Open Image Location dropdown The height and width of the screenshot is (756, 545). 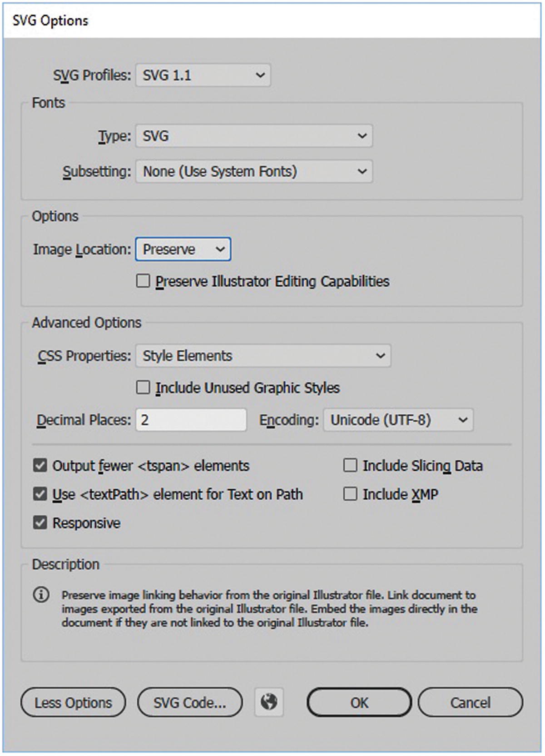183,249
